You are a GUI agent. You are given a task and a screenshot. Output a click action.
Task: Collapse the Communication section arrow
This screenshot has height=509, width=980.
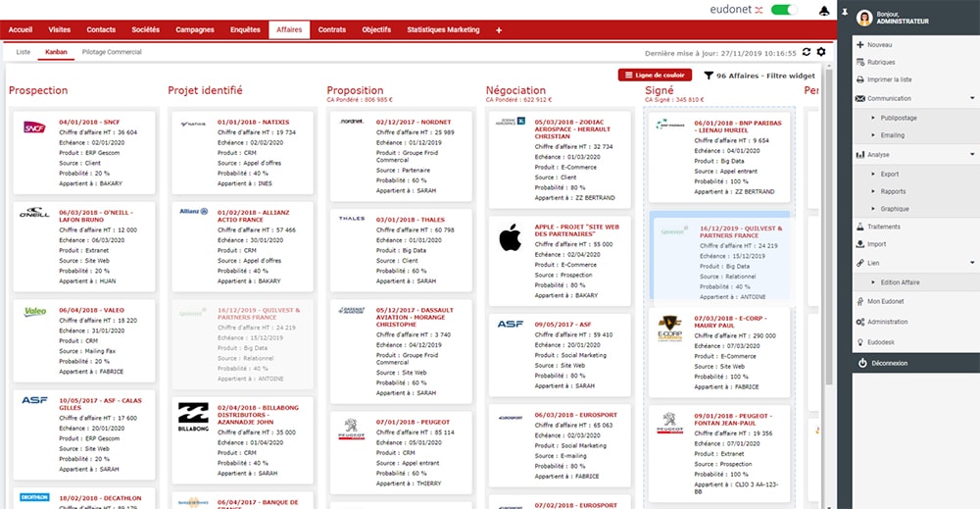tap(972, 98)
